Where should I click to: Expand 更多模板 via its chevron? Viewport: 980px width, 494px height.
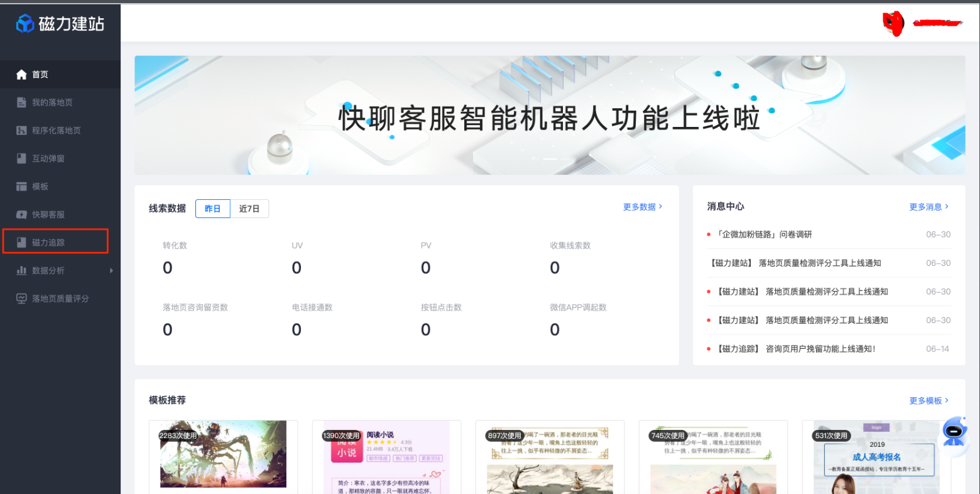[928, 400]
